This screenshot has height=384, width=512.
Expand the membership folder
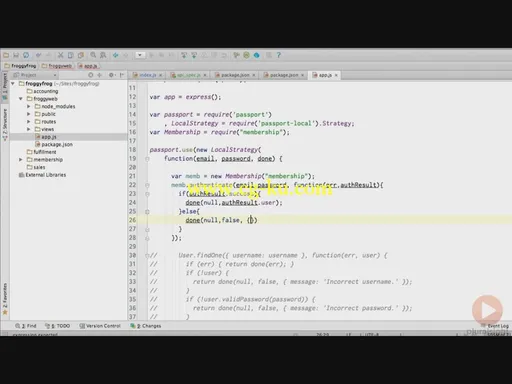pyautogui.click(x=21, y=160)
